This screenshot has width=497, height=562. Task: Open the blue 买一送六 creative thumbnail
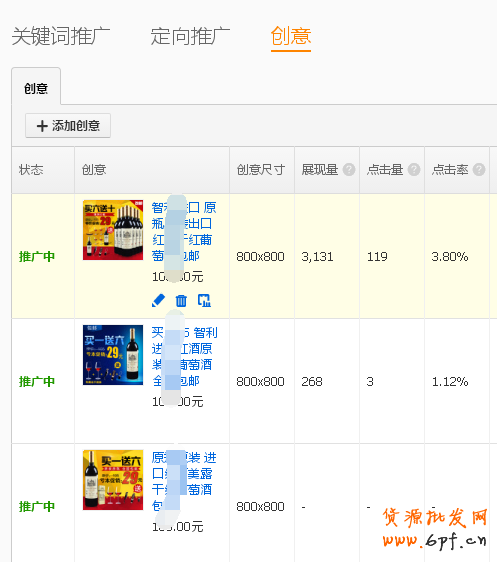113,355
